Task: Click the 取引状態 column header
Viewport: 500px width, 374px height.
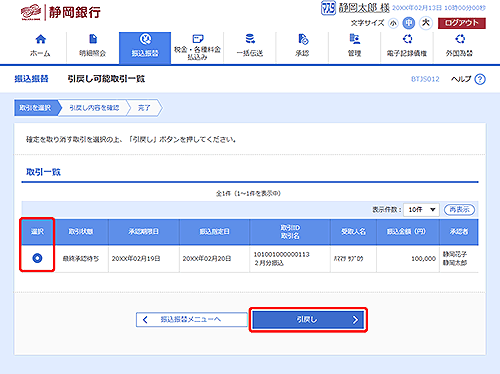Action: (x=81, y=232)
